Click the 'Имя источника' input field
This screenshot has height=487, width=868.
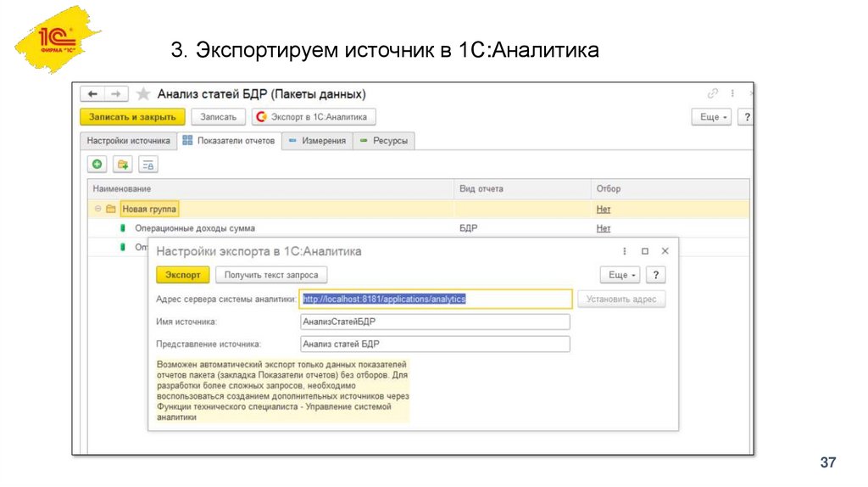(435, 322)
